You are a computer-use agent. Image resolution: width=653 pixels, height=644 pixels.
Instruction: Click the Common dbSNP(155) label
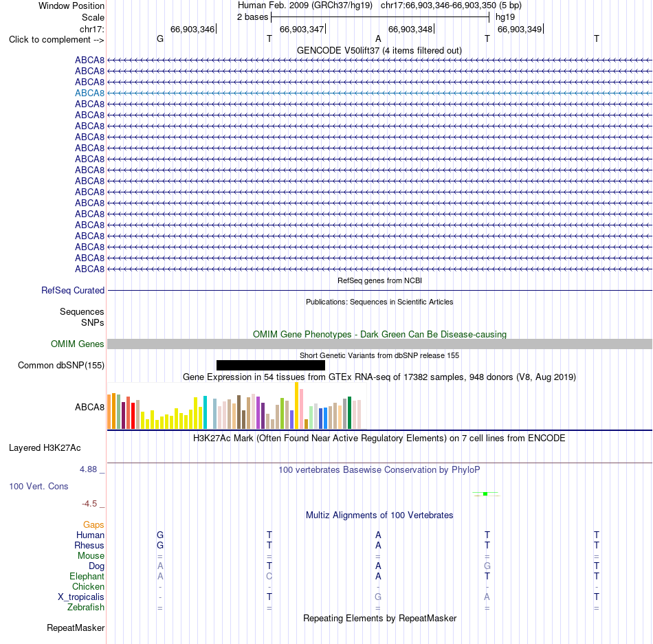[x=60, y=365]
